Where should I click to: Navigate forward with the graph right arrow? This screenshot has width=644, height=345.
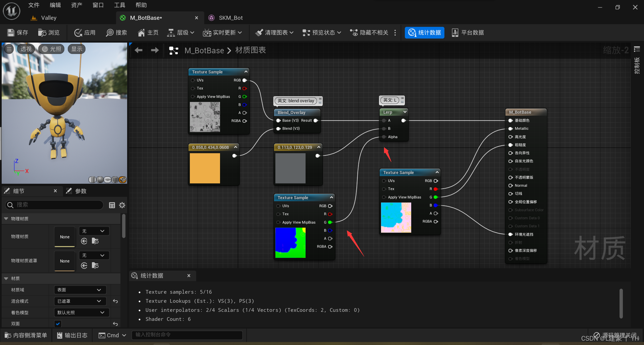155,50
